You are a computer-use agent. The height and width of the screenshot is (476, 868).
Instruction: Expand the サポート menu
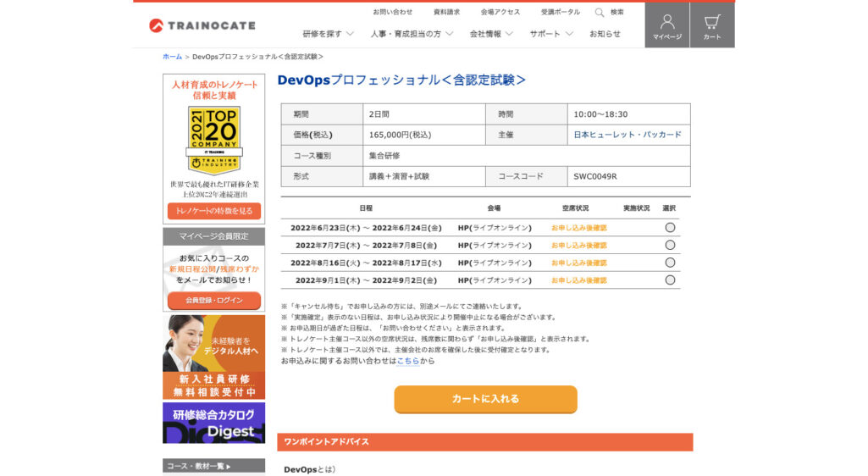coord(550,34)
